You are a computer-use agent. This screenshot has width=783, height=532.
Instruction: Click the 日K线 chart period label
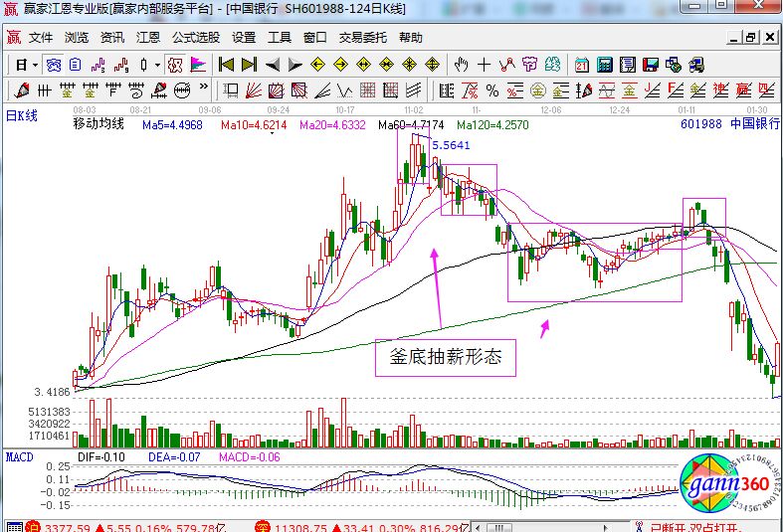[22, 115]
